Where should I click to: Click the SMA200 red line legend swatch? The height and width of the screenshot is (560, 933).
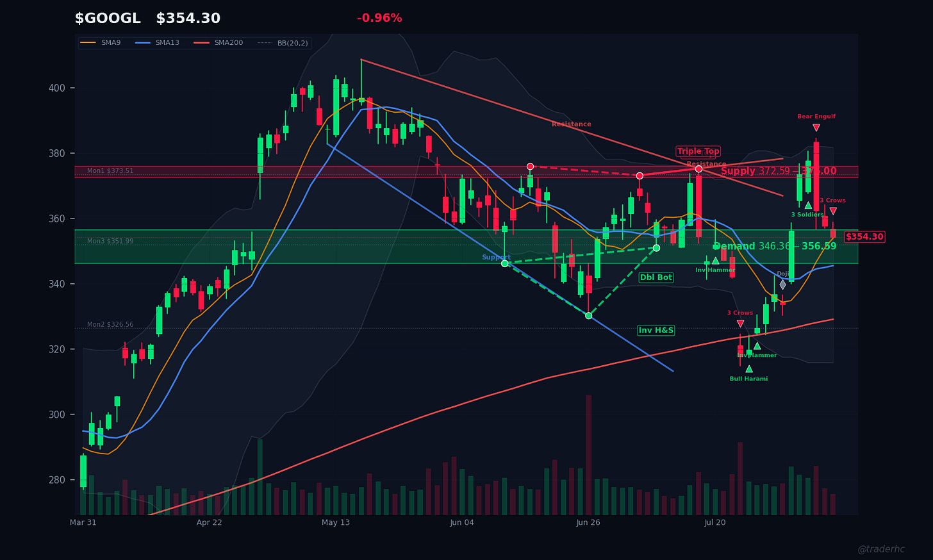pos(202,43)
